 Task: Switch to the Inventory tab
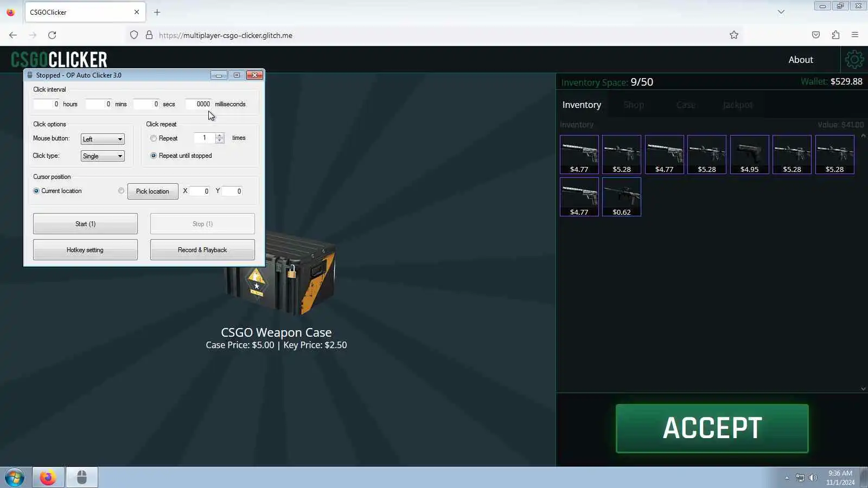click(582, 105)
